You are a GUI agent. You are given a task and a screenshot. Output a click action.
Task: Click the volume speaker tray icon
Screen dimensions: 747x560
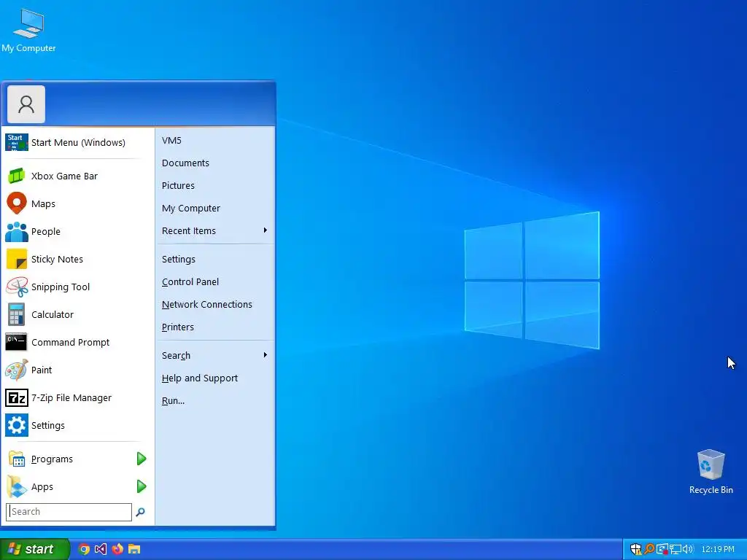tap(687, 549)
